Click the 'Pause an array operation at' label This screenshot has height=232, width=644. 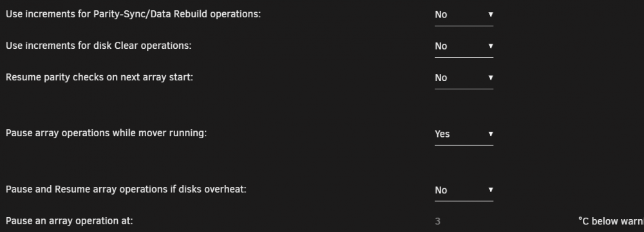click(x=70, y=221)
